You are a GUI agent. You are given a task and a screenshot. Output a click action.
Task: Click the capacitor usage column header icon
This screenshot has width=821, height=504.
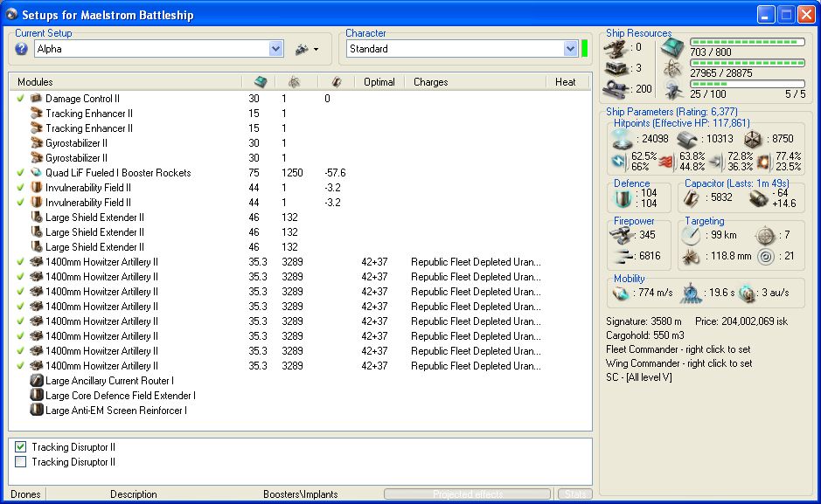(336, 82)
